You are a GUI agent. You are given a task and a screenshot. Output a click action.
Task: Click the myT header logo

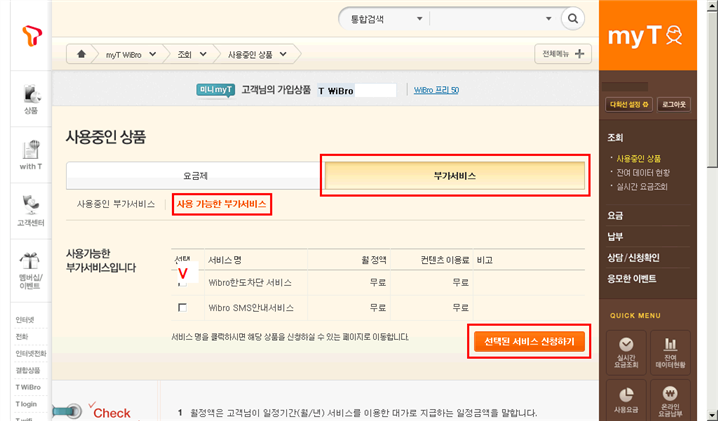(x=645, y=35)
